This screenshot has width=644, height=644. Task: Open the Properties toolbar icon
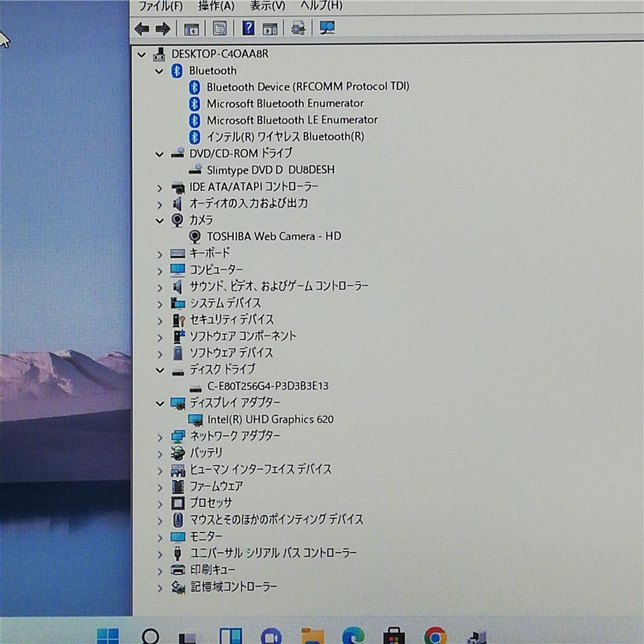click(x=220, y=28)
